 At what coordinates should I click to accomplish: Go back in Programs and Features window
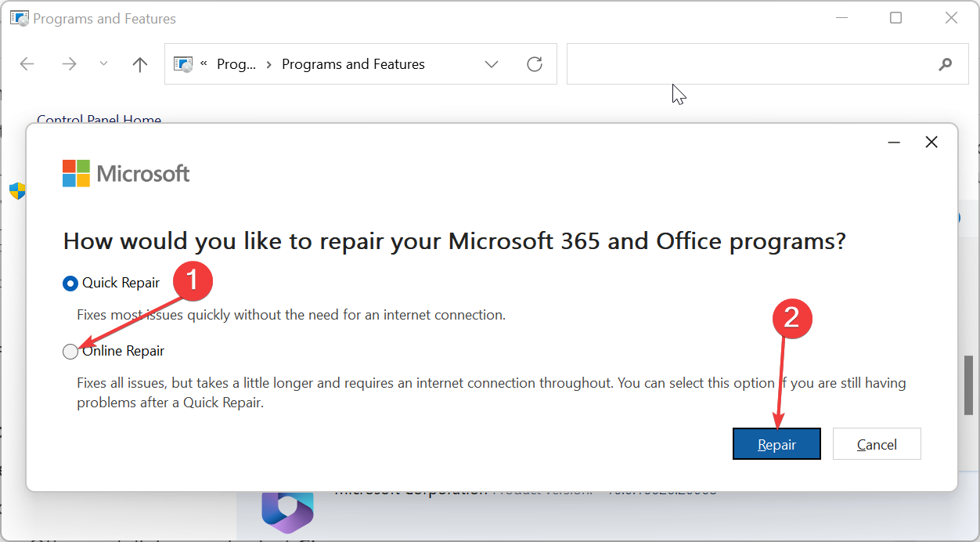tap(27, 64)
